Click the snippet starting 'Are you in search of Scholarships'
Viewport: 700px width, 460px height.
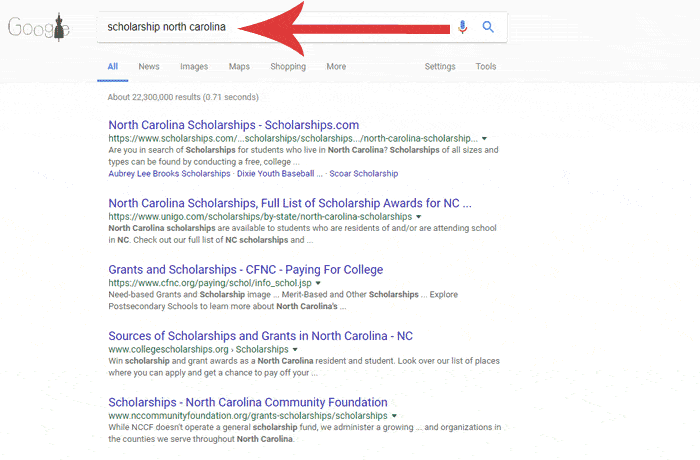coord(303,156)
